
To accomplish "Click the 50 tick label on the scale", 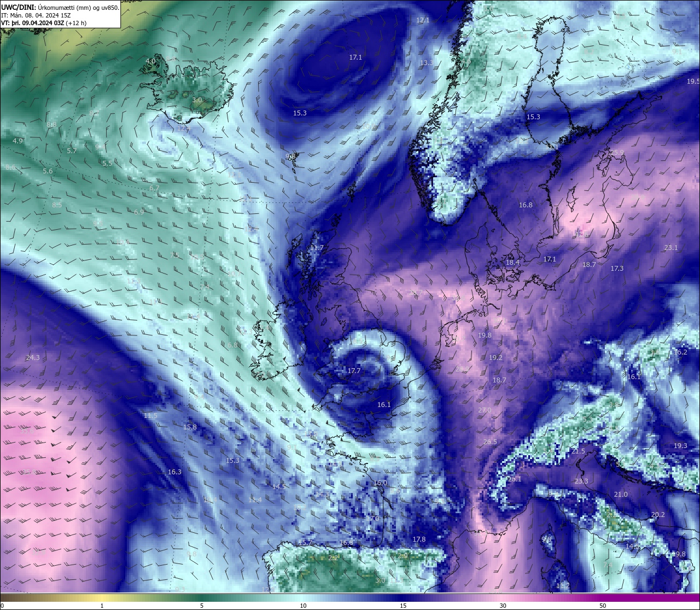I will pyautogui.click(x=603, y=606).
